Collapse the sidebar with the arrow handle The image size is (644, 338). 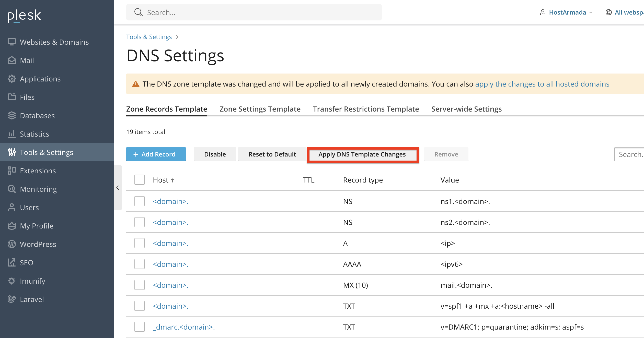[x=118, y=188]
